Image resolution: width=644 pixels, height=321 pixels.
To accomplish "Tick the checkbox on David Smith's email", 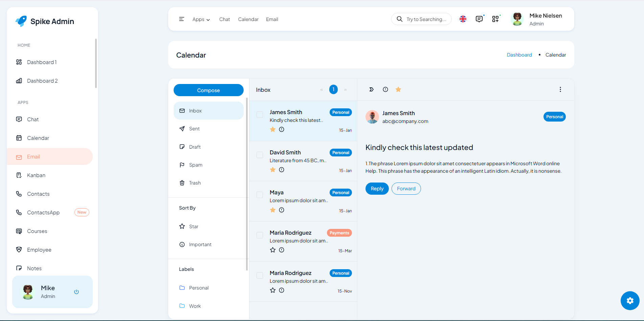I will click(x=260, y=155).
